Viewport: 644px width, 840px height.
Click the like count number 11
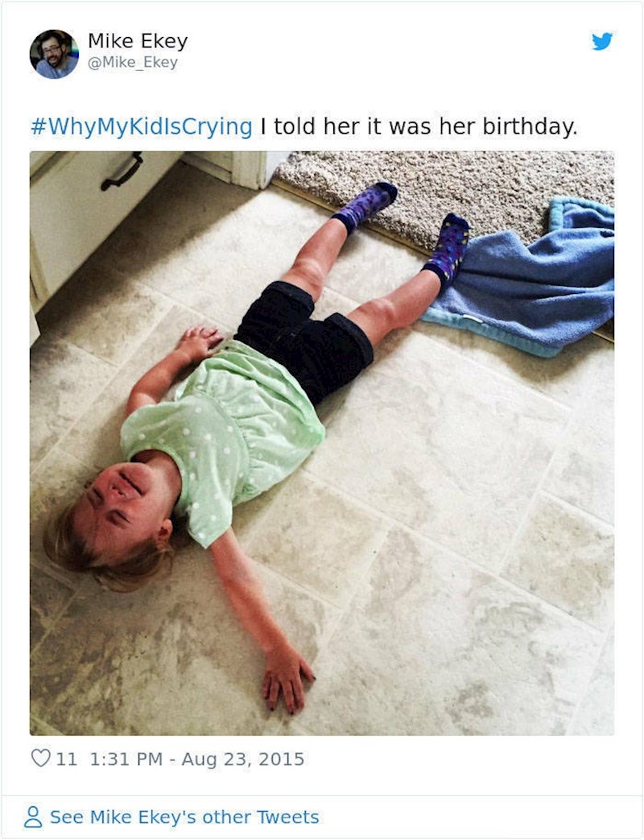(x=66, y=759)
